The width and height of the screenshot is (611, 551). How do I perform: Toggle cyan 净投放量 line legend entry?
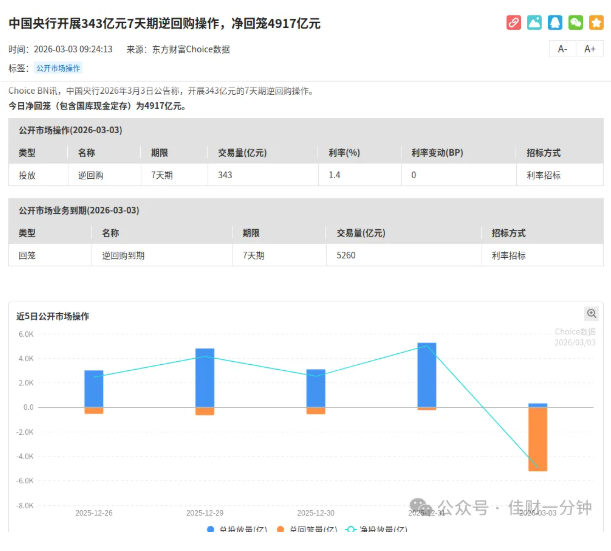(x=376, y=529)
